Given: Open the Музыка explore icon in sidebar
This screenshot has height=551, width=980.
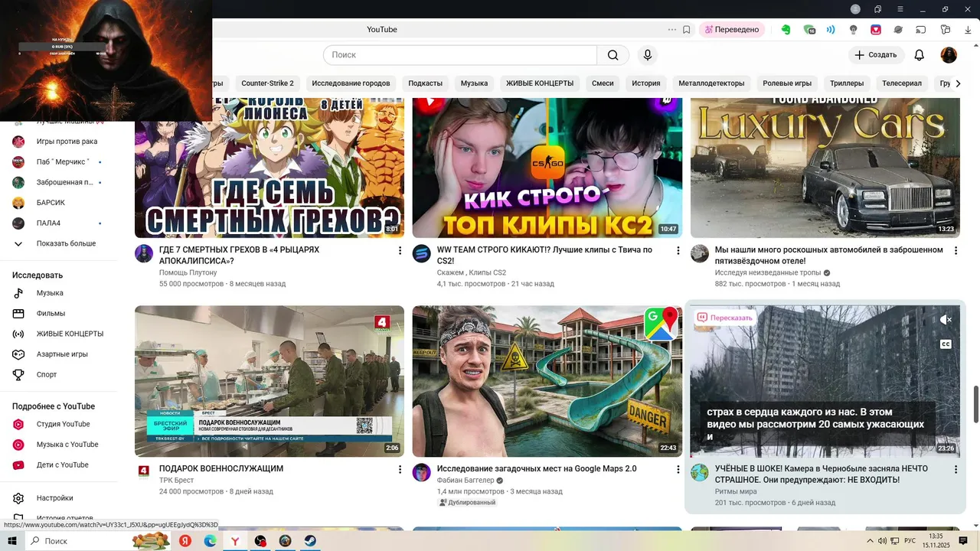Looking at the screenshot, I should coord(19,293).
